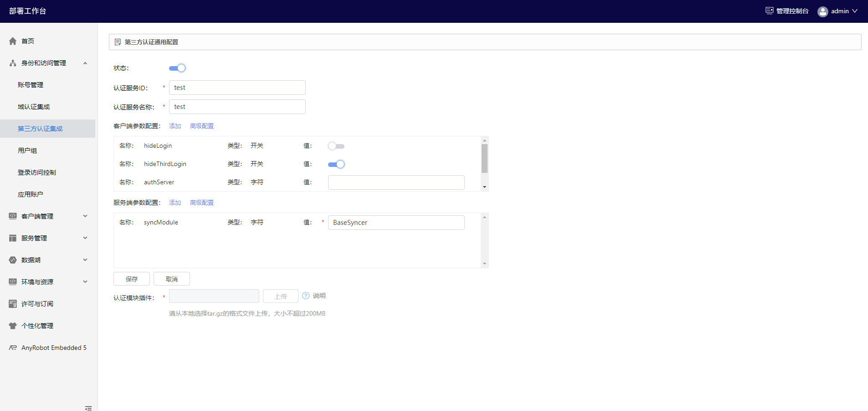Click the 身份和访问管理 organization icon
The height and width of the screenshot is (411, 868).
click(x=13, y=63)
